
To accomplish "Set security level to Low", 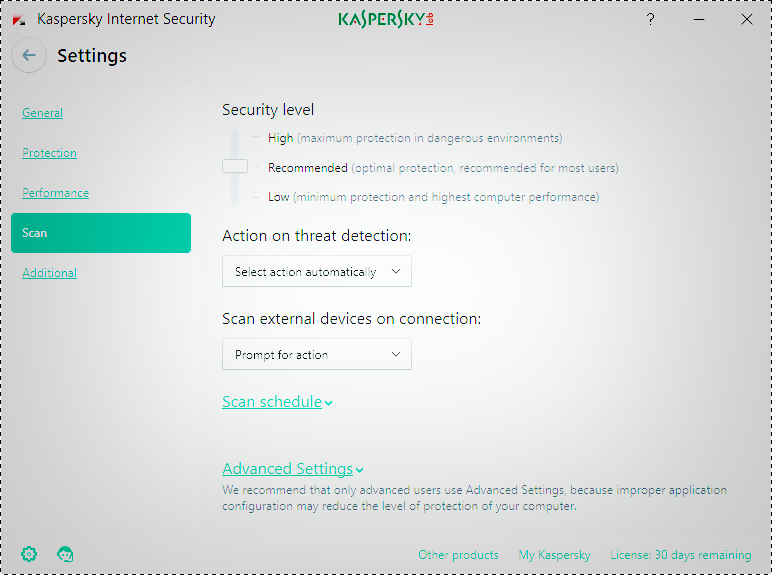I will click(278, 197).
